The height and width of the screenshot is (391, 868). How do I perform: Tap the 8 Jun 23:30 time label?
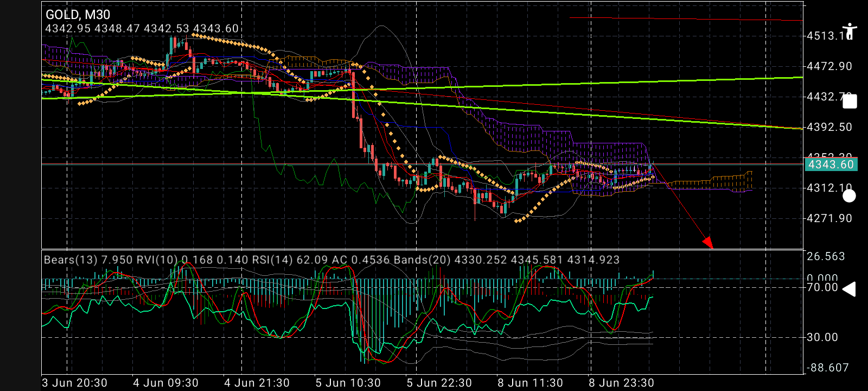[x=622, y=383]
